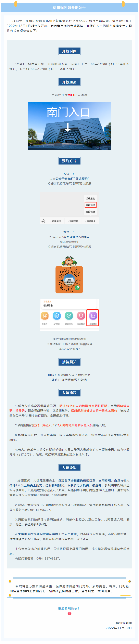
Task: Click the pink heart below the greeting
Action: coord(69,614)
